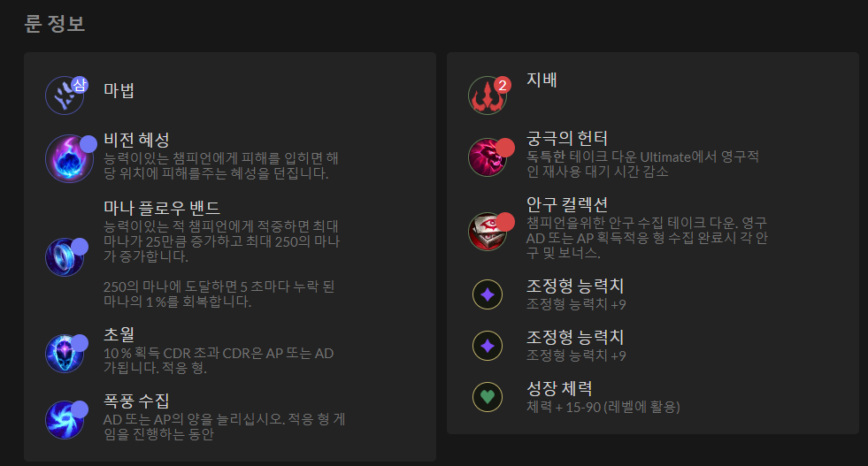Click the 마나 플로우 밴드 heading text
This screenshot has width=868, height=466.
pyautogui.click(x=162, y=208)
